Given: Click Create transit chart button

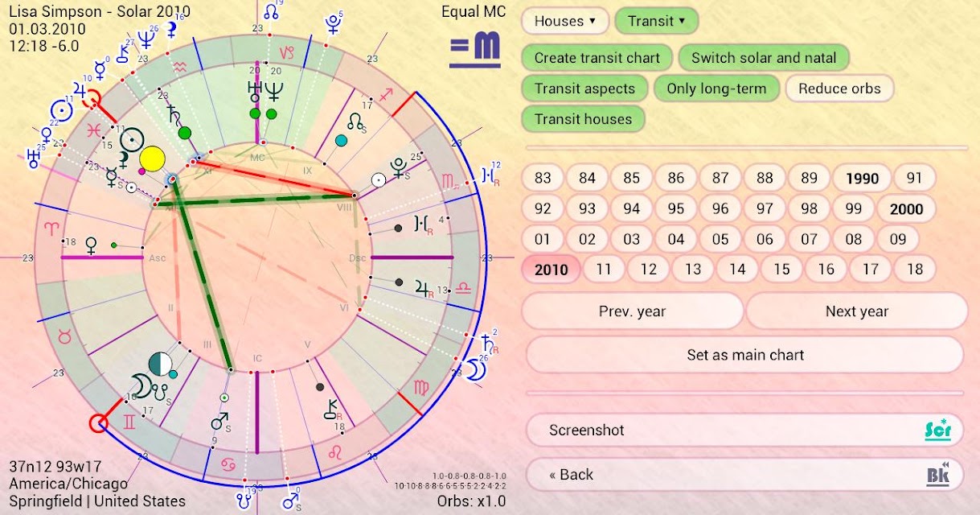Looking at the screenshot, I should click(597, 58).
